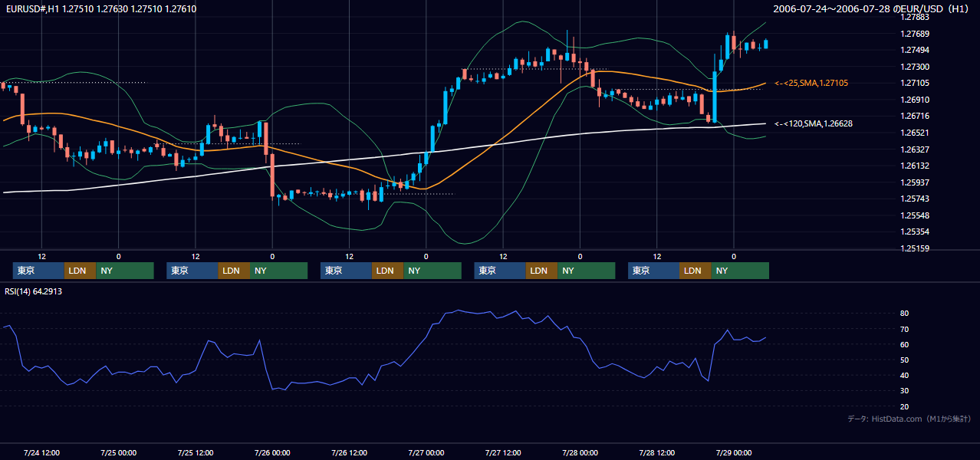Click the 7/26 12:00 date label
The image size is (980, 460).
[x=349, y=452]
